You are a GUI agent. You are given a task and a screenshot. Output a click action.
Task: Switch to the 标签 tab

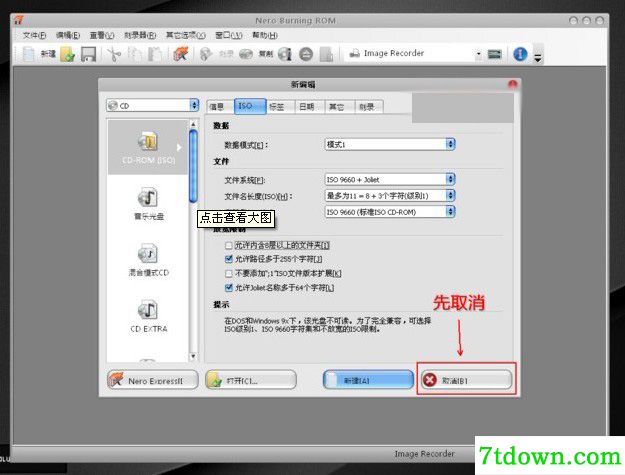click(x=280, y=106)
